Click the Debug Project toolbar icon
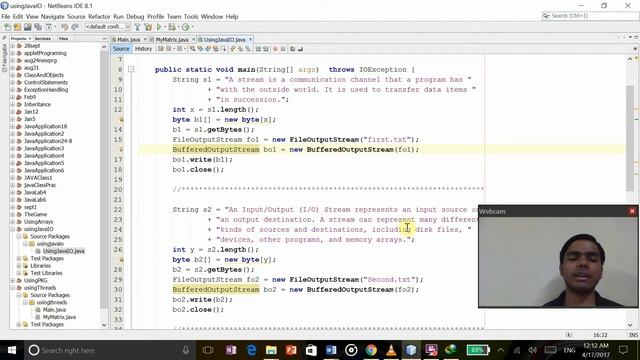This screenshot has height=360, width=640. (172, 27)
